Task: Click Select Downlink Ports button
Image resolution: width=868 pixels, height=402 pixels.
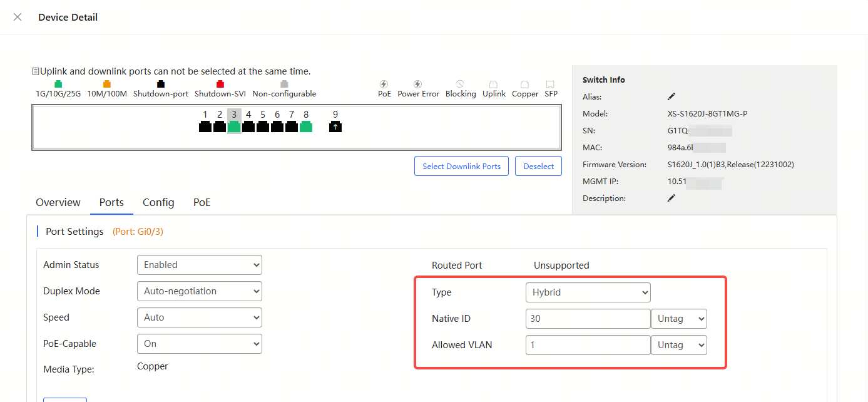Action: (x=461, y=167)
